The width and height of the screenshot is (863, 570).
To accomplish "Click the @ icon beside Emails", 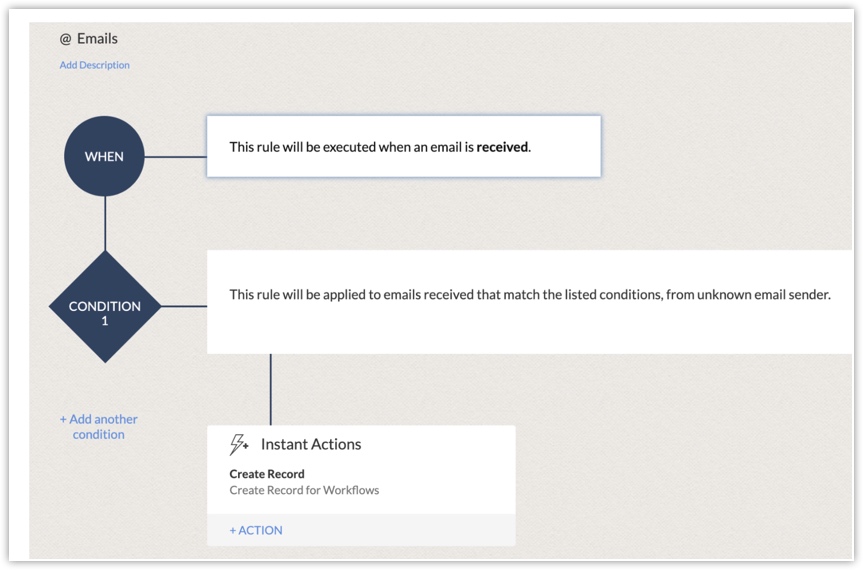I will tap(66, 39).
